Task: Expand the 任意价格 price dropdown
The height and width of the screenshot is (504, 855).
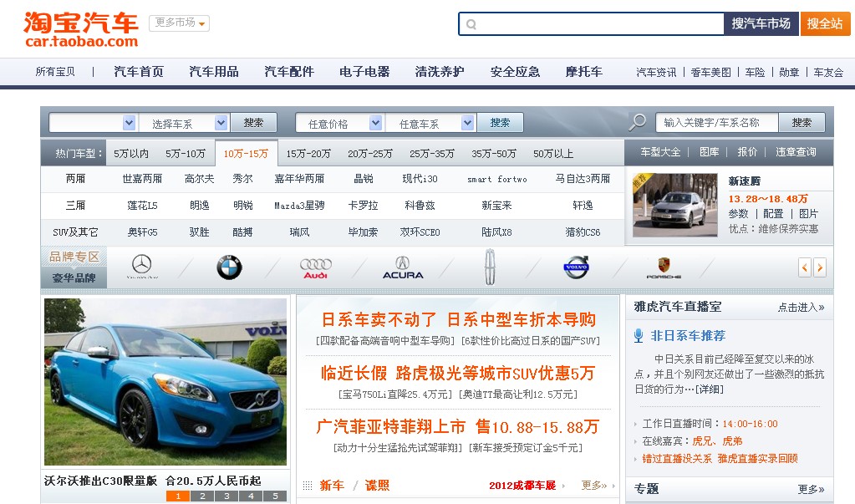Action: click(x=340, y=122)
